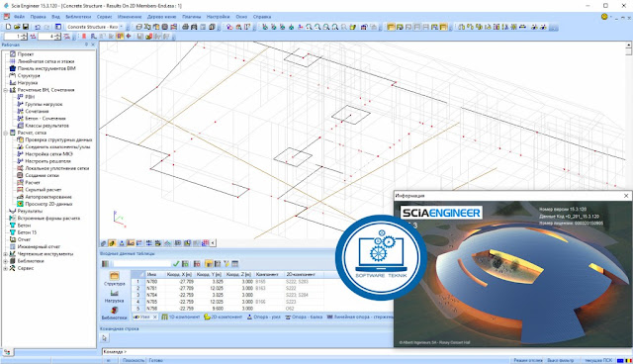Viewport: 633px width, 364px height.
Task: Select Настройка сетки МКЭ tree item
Action: pos(48,154)
